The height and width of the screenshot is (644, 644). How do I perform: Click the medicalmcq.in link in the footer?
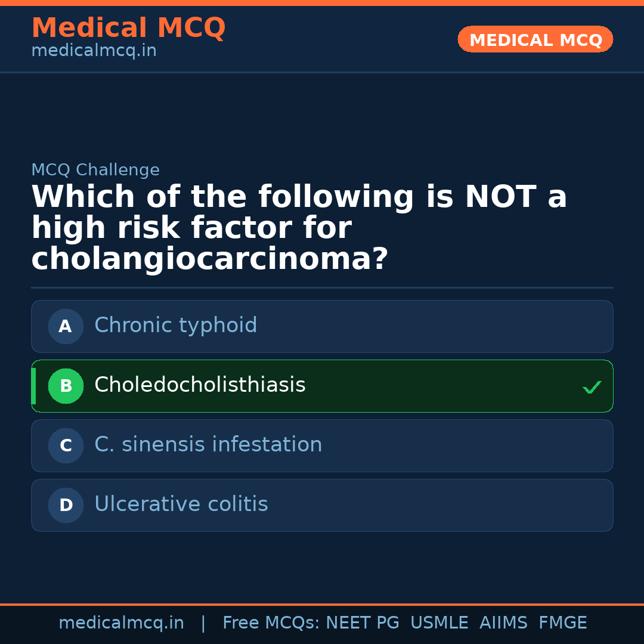[122, 623]
